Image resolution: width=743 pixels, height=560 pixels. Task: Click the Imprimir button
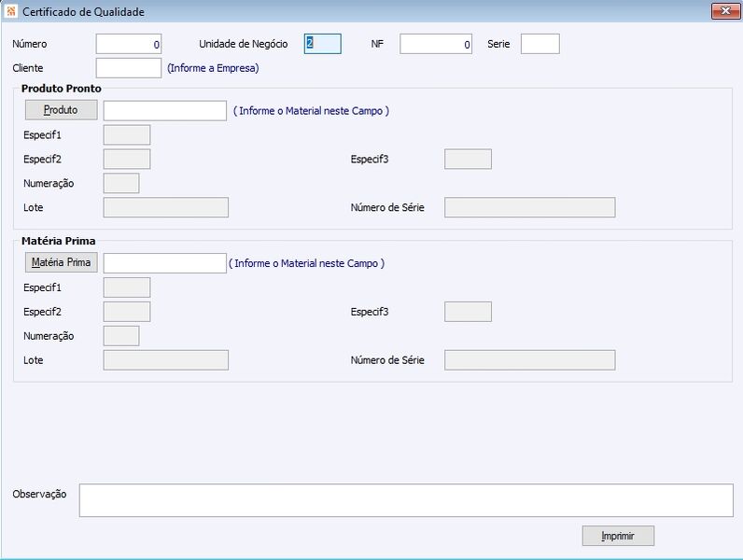(x=618, y=536)
